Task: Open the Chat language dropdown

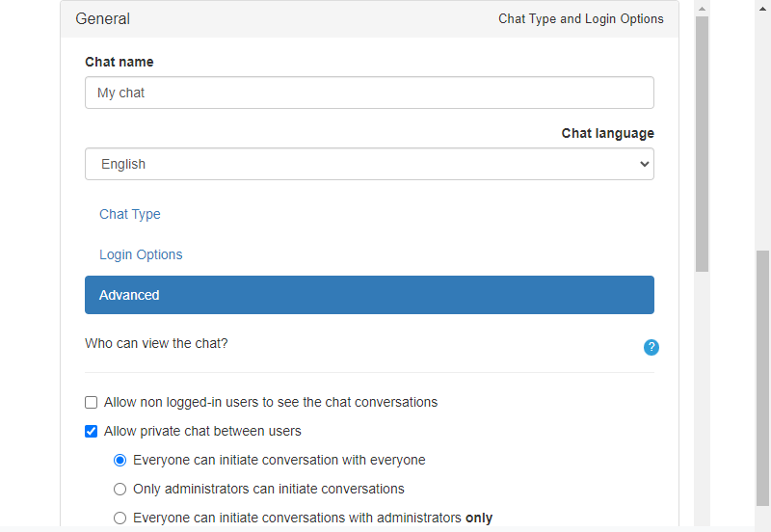Action: 369,164
